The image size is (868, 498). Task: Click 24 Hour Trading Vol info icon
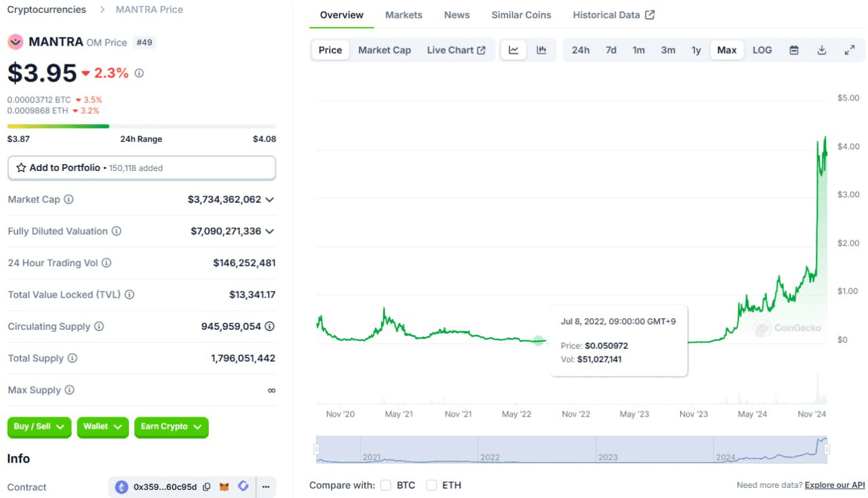(106, 263)
